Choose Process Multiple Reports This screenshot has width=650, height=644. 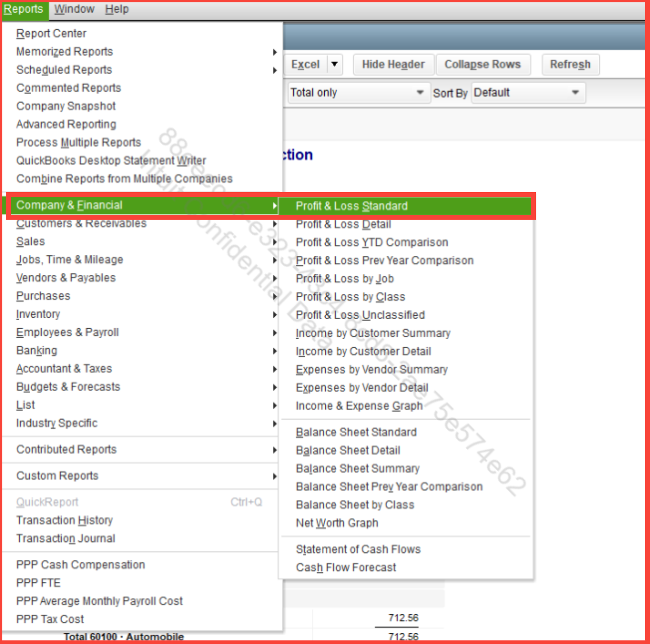coord(78,142)
